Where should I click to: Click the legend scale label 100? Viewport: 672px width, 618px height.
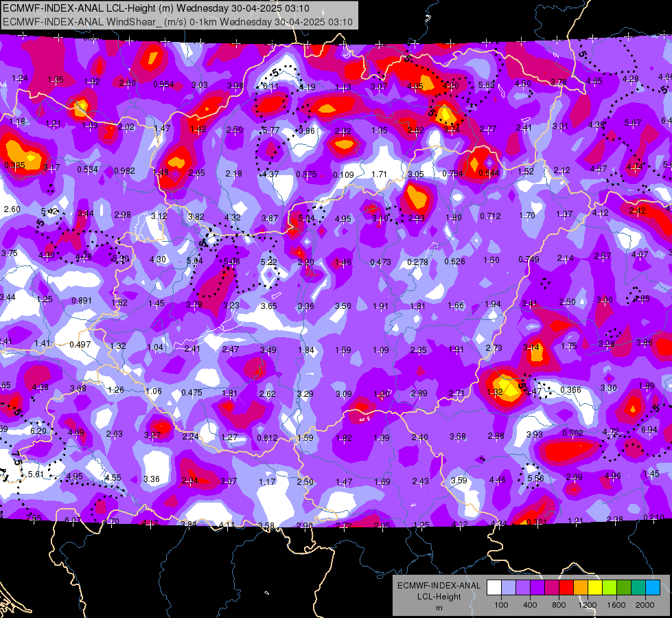click(x=502, y=605)
